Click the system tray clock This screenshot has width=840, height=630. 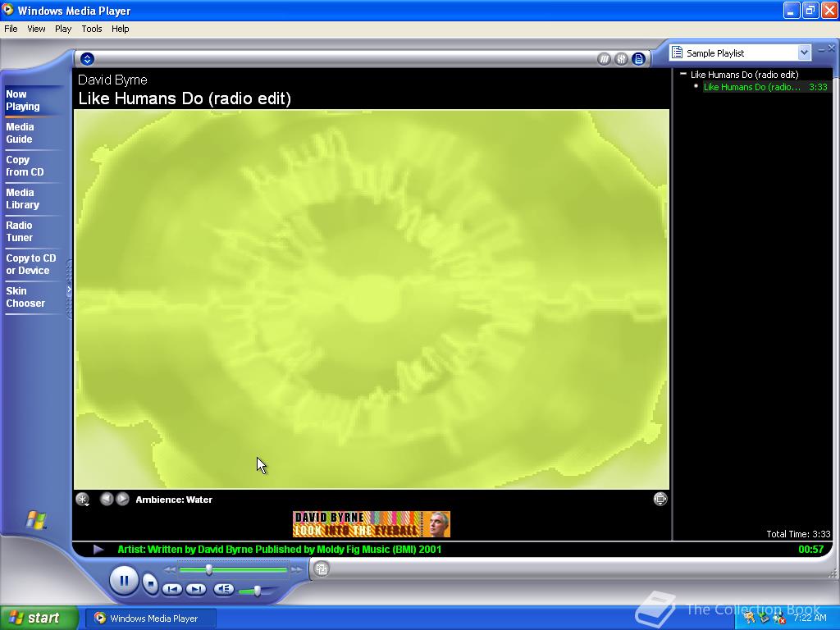(810, 618)
